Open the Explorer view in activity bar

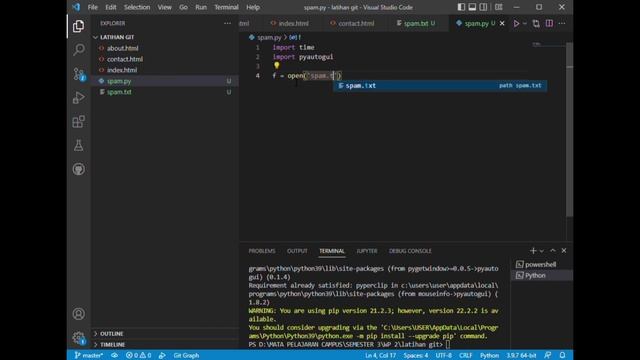pyautogui.click(x=78, y=26)
